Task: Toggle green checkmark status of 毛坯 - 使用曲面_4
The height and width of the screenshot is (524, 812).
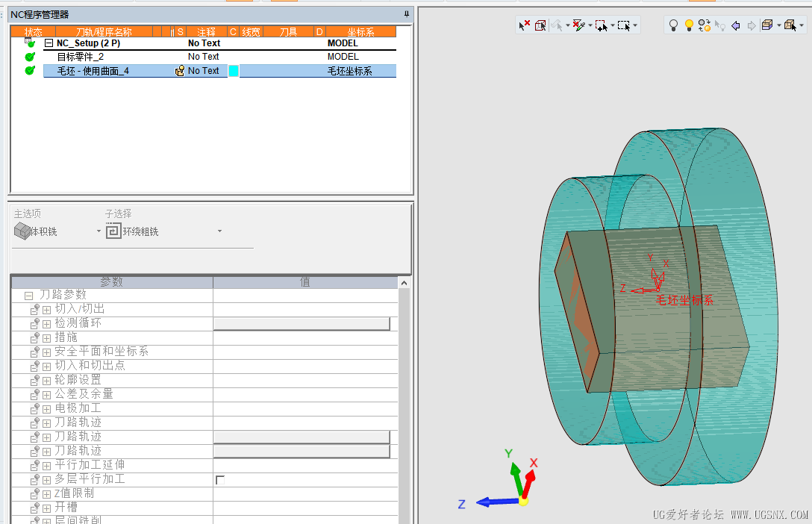Action: click(x=30, y=70)
